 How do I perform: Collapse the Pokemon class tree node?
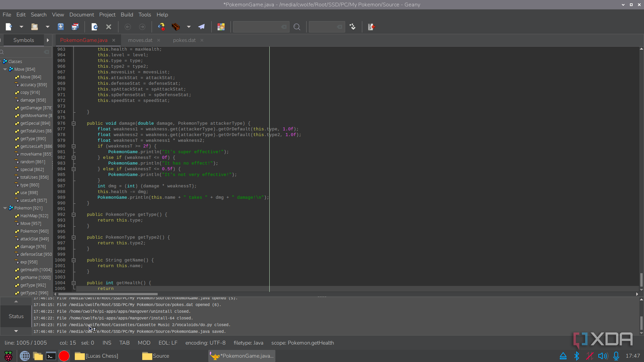pyautogui.click(x=5, y=208)
